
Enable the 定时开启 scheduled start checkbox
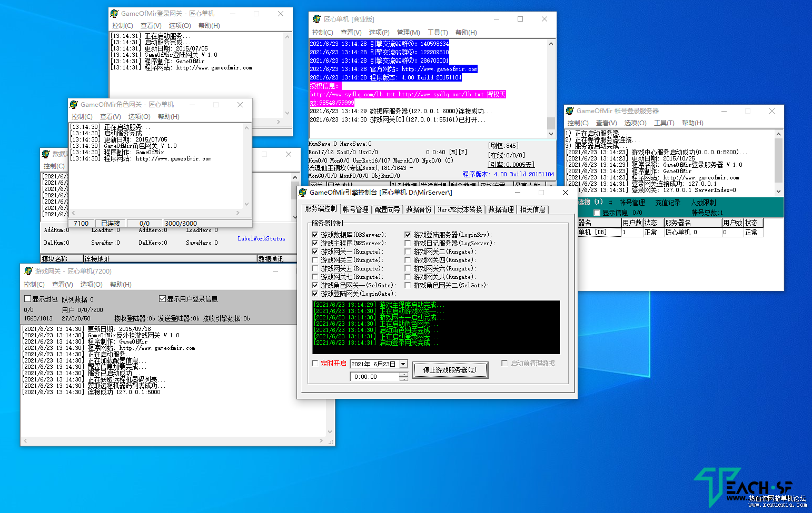click(x=315, y=363)
